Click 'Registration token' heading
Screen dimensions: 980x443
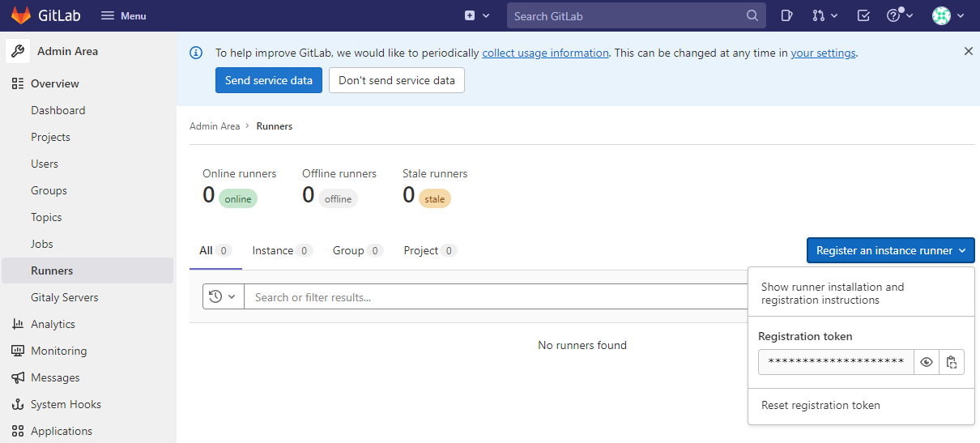click(x=805, y=336)
